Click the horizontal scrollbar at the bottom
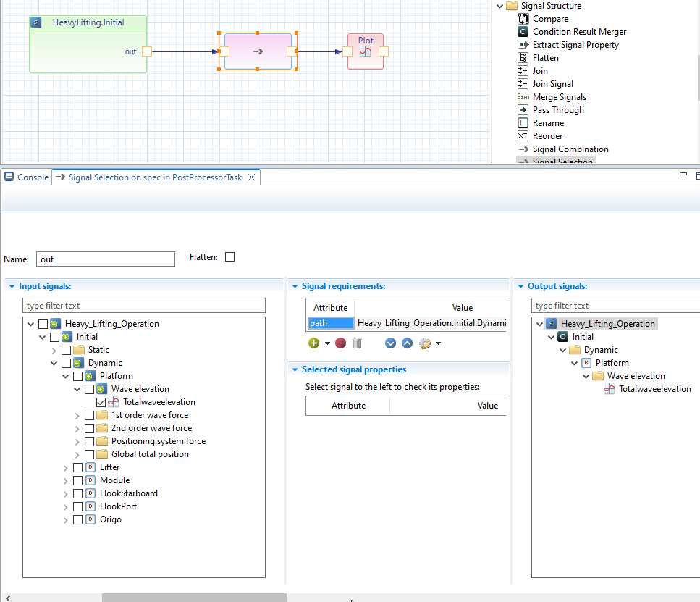Screen dimensions: 700x602 (x=194, y=598)
